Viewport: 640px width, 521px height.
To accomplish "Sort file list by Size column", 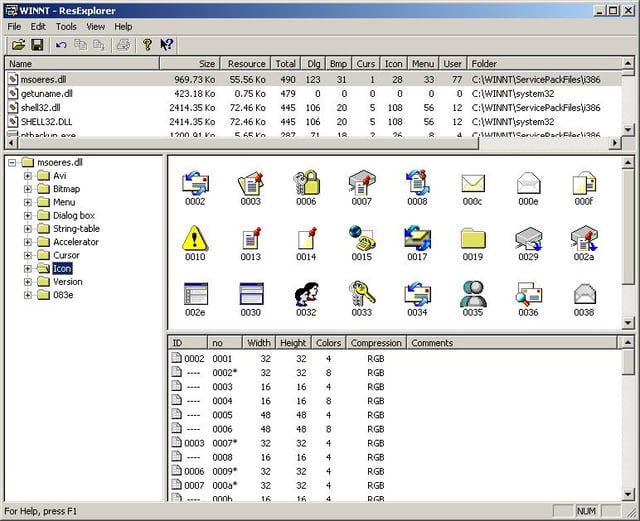I will (190, 64).
